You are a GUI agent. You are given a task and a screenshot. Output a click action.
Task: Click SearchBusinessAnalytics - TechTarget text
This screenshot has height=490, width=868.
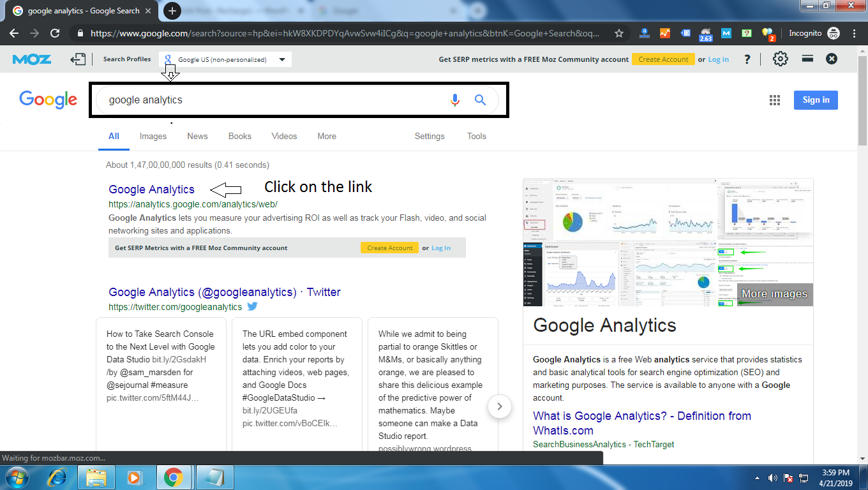coord(604,444)
